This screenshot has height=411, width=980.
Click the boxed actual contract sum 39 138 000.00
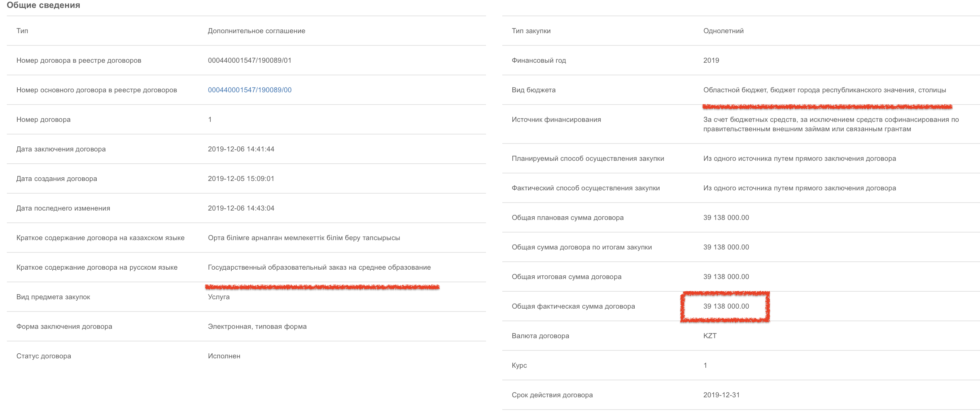[726, 306]
